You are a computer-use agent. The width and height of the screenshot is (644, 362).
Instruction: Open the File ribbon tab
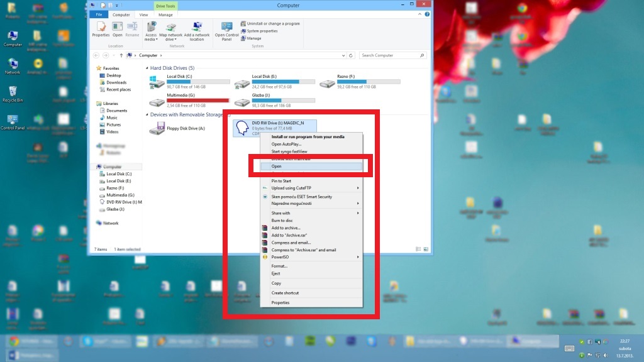pyautogui.click(x=99, y=14)
